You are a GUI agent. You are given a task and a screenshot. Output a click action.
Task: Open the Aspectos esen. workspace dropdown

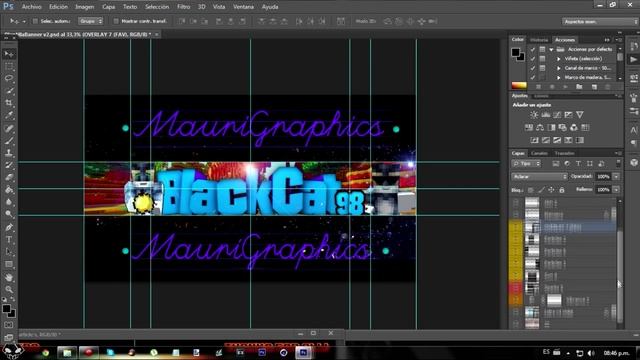point(600,21)
